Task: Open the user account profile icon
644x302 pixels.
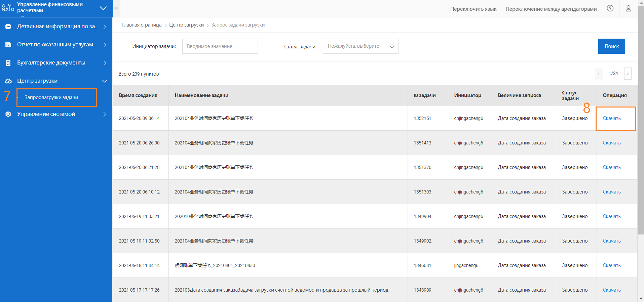Action: point(628,8)
